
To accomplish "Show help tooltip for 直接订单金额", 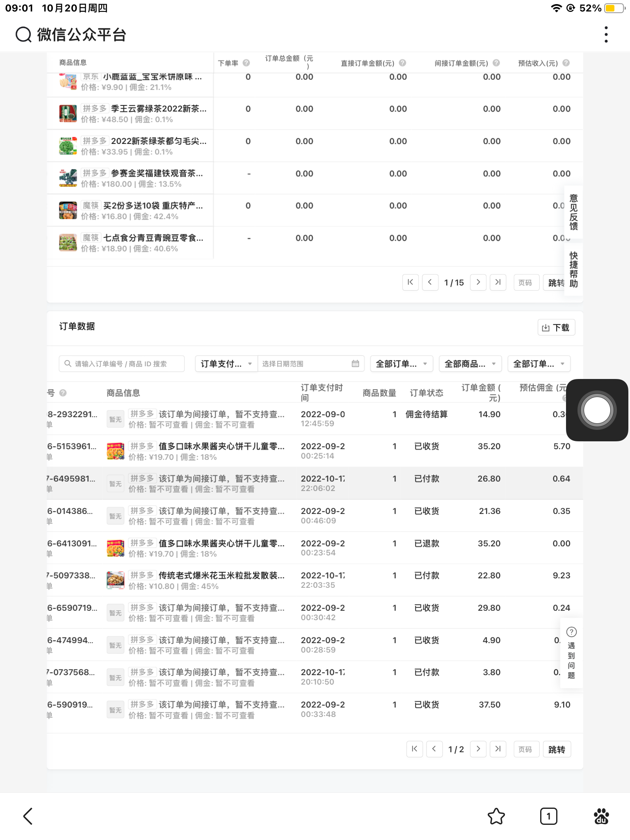I will (x=402, y=63).
